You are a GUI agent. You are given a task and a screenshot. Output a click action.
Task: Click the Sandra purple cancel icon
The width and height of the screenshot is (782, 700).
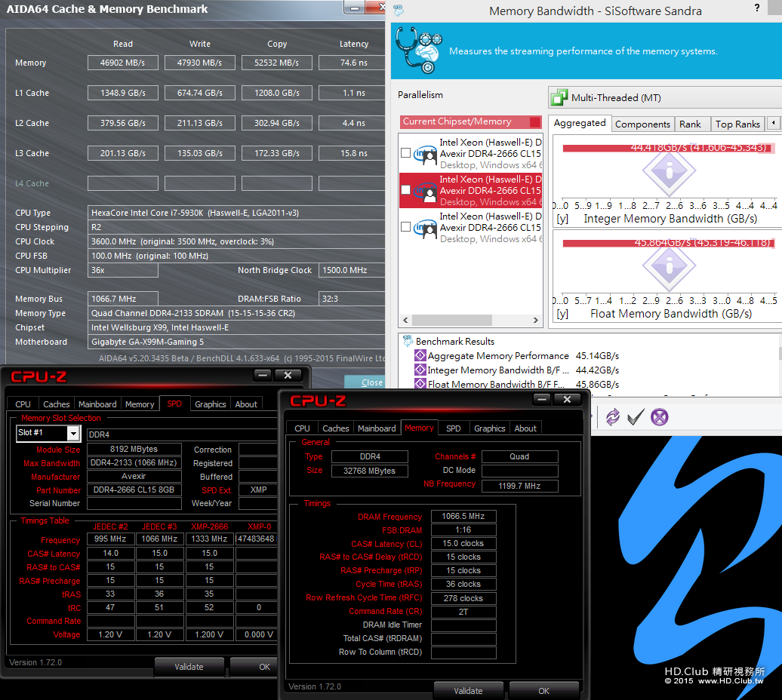pos(659,417)
